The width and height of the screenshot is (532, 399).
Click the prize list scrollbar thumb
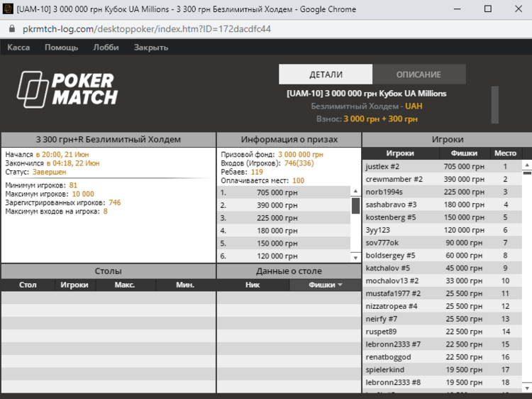click(x=355, y=205)
